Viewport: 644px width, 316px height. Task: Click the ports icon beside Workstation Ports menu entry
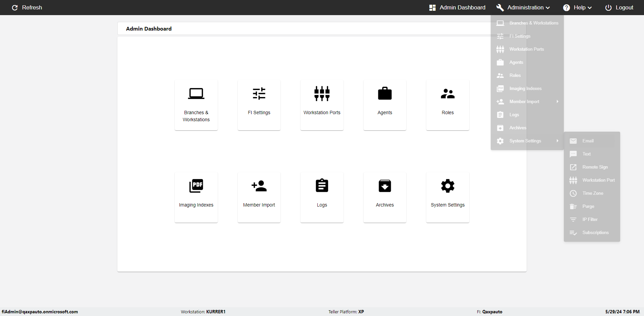[x=500, y=49]
